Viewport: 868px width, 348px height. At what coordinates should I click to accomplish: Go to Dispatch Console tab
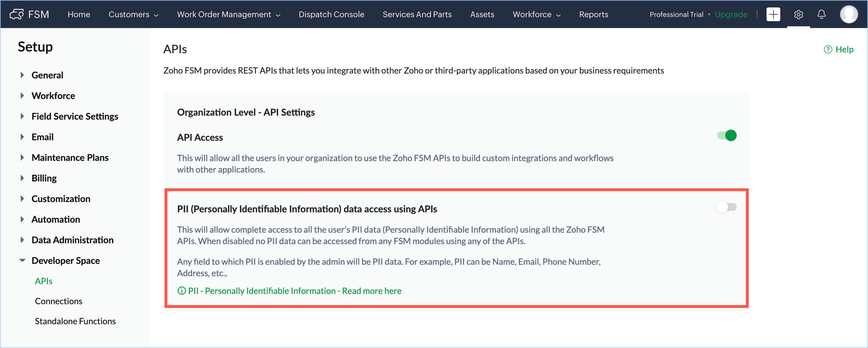tap(331, 14)
